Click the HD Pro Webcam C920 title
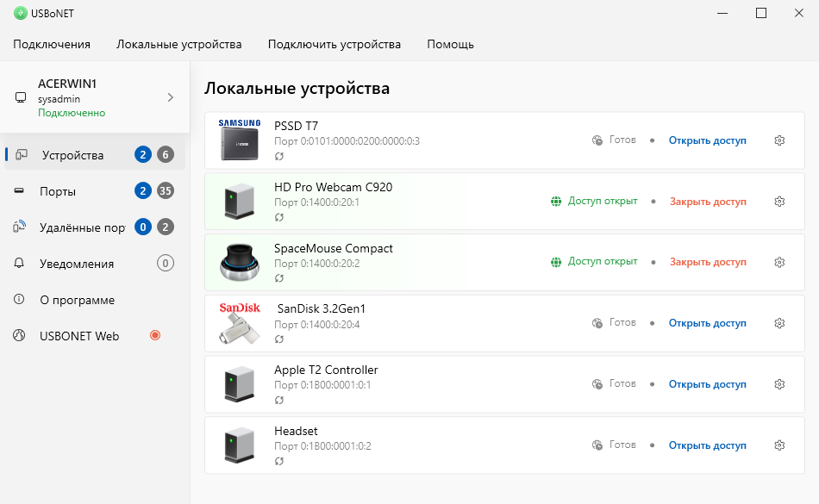This screenshot has width=819, height=504. [x=334, y=187]
